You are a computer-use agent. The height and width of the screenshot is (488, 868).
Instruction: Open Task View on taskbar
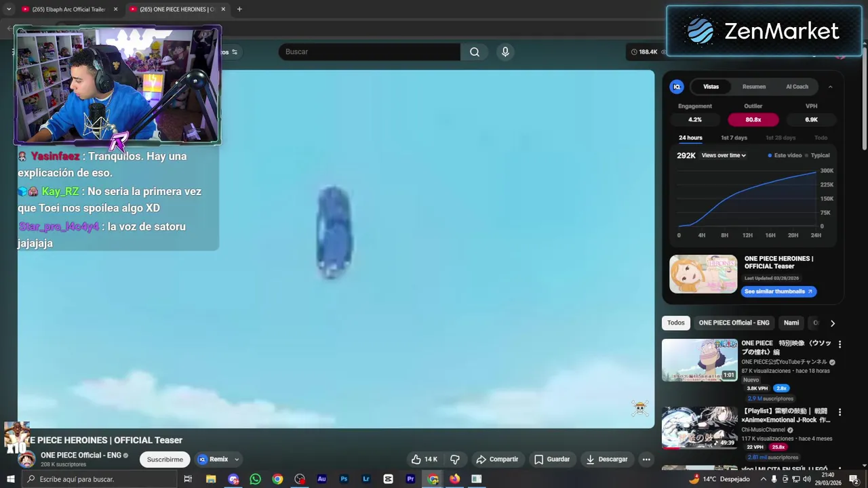(x=188, y=479)
